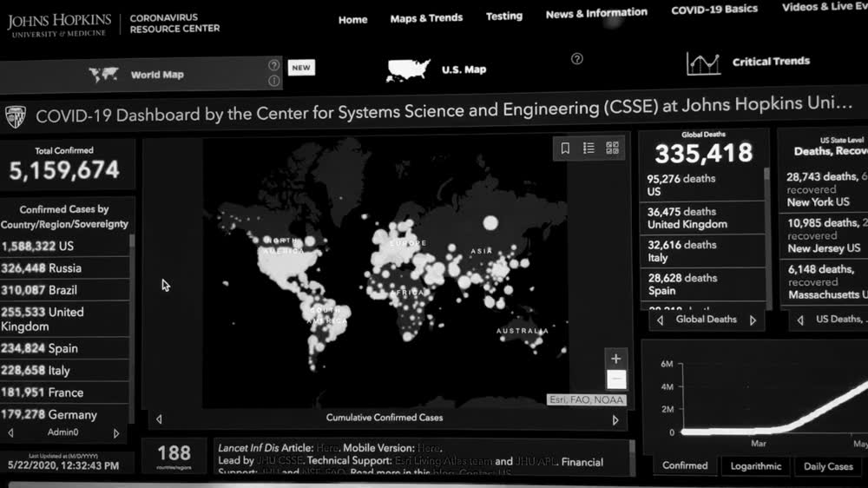Select the 6,148 deaths Massachusetts entry
Screen dimensions: 868x488
(x=825, y=282)
